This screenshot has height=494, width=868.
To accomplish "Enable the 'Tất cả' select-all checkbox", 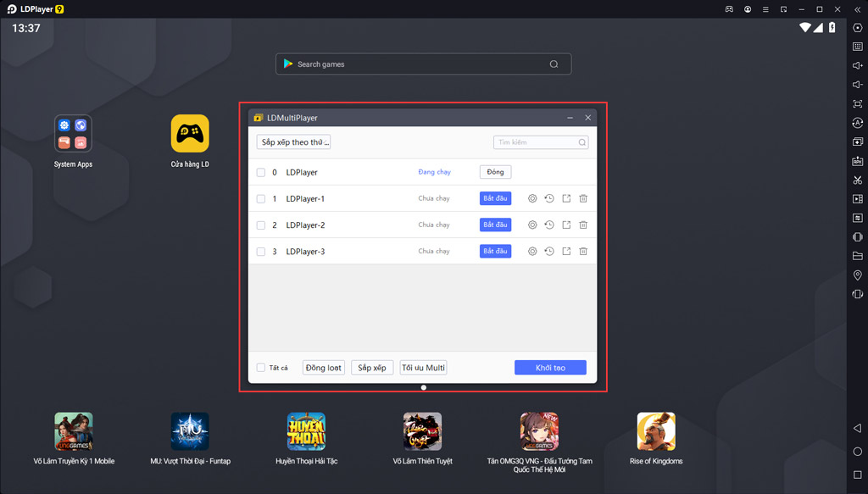I will tap(261, 368).
